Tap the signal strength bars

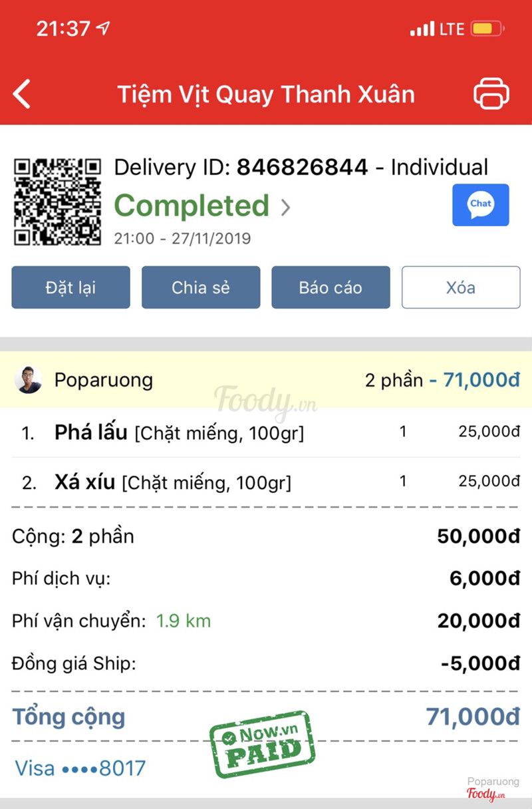point(422,29)
